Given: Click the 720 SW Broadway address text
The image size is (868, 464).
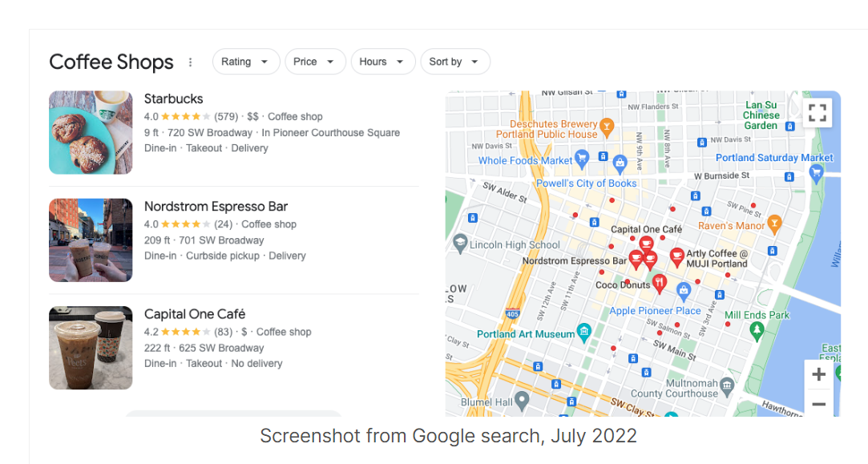Looking at the screenshot, I should click(210, 133).
